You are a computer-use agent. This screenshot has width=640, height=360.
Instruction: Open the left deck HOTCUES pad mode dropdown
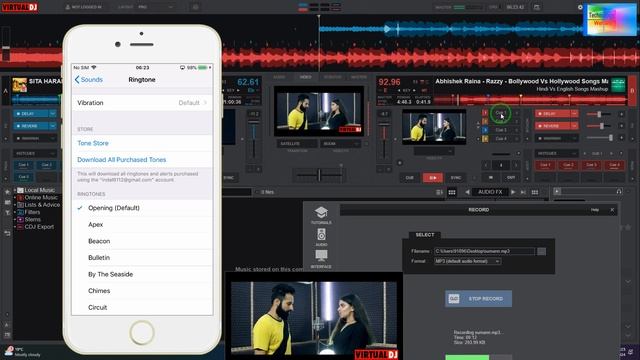[x=35, y=153]
